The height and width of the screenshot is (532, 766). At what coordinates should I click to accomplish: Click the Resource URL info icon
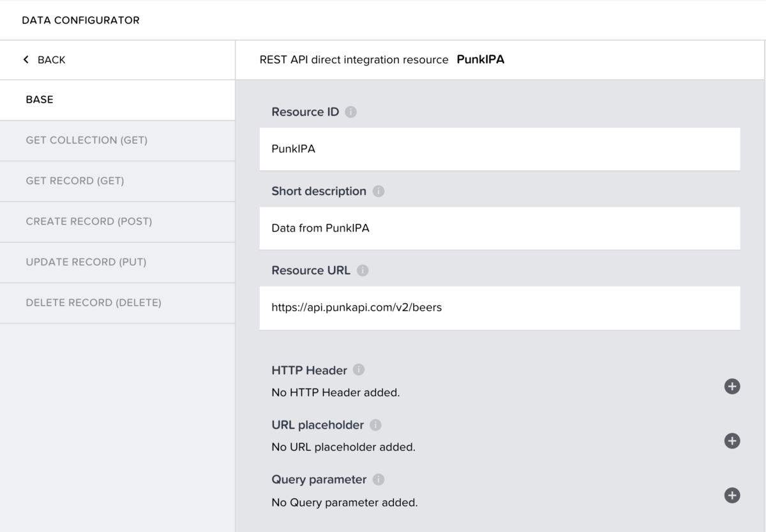pyautogui.click(x=363, y=270)
